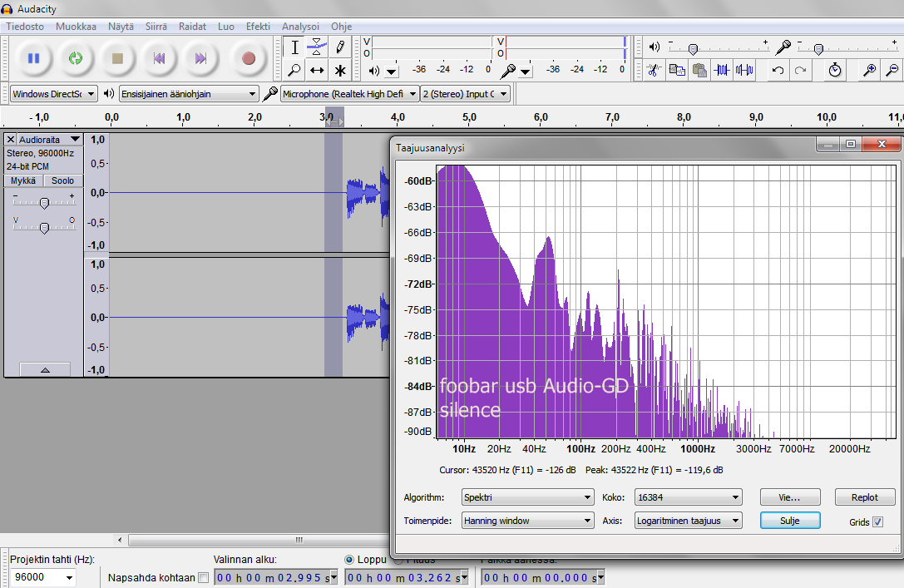Image resolution: width=904 pixels, height=588 pixels.
Task: Click the horizontal project scrollbar
Action: tap(259, 540)
